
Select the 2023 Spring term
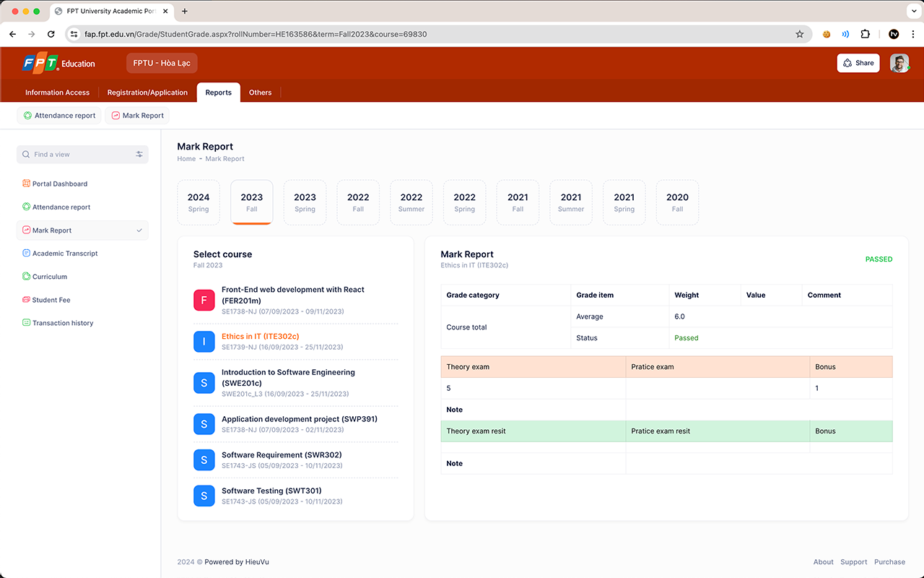pyautogui.click(x=305, y=202)
